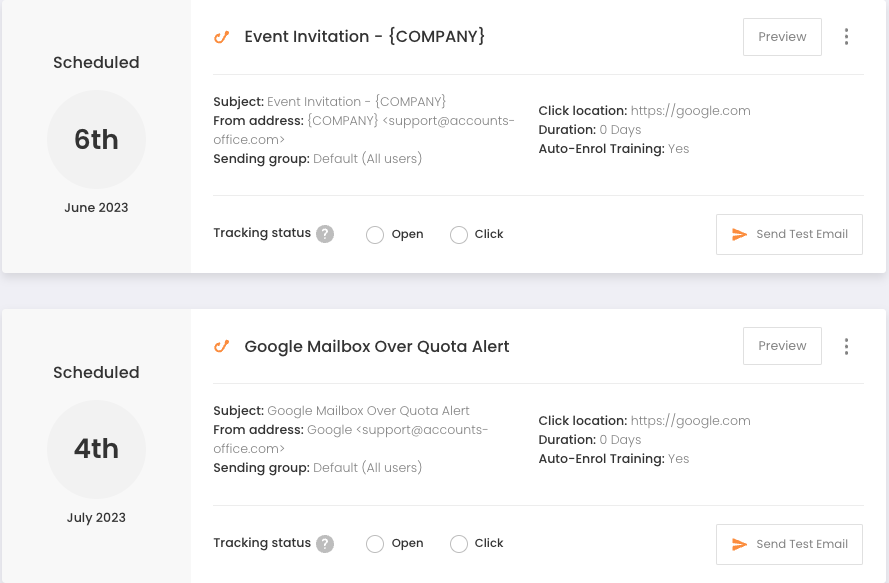Open the three-dot menu for Event Invitation

tap(846, 37)
